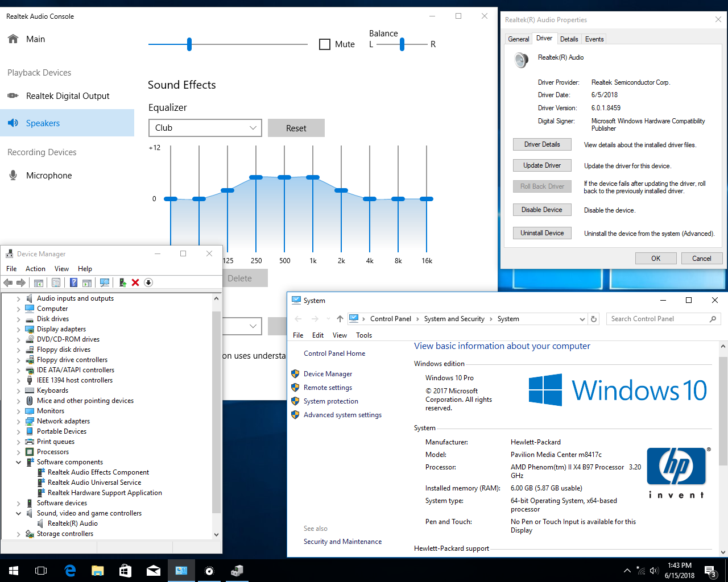This screenshot has height=582, width=728.
Task: Click OK in Realtek Audio Properties
Action: click(656, 259)
